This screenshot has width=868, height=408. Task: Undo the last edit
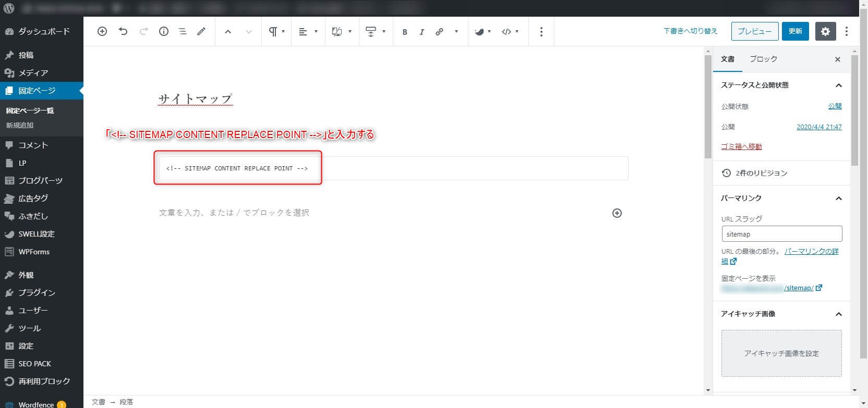[x=123, y=32]
